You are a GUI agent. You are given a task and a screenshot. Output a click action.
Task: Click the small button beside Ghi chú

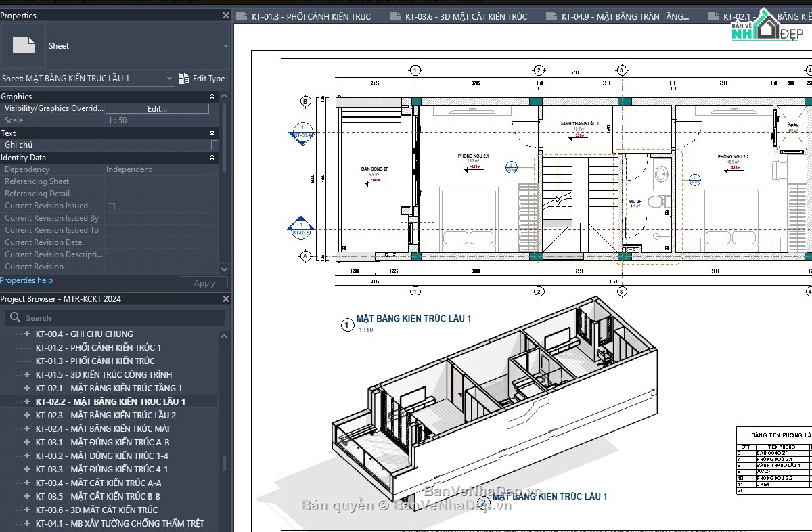tap(214, 145)
